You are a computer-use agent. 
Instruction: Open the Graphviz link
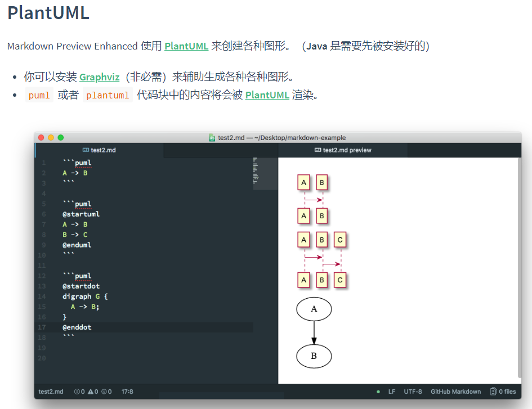pyautogui.click(x=100, y=77)
